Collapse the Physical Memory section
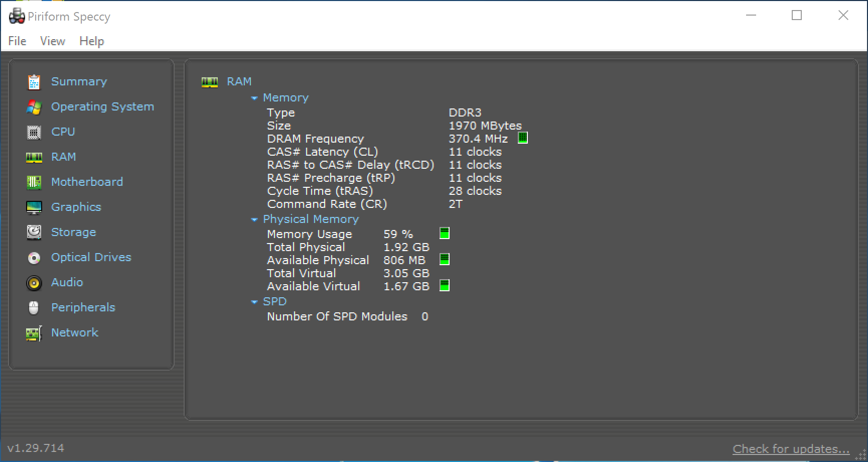The width and height of the screenshot is (868, 462). pos(254,219)
